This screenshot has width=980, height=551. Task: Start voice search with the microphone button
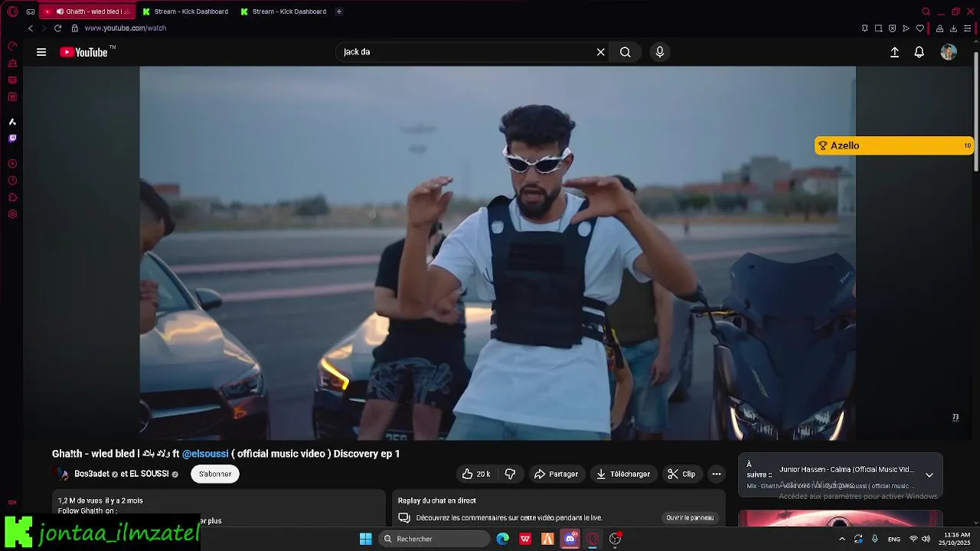660,52
